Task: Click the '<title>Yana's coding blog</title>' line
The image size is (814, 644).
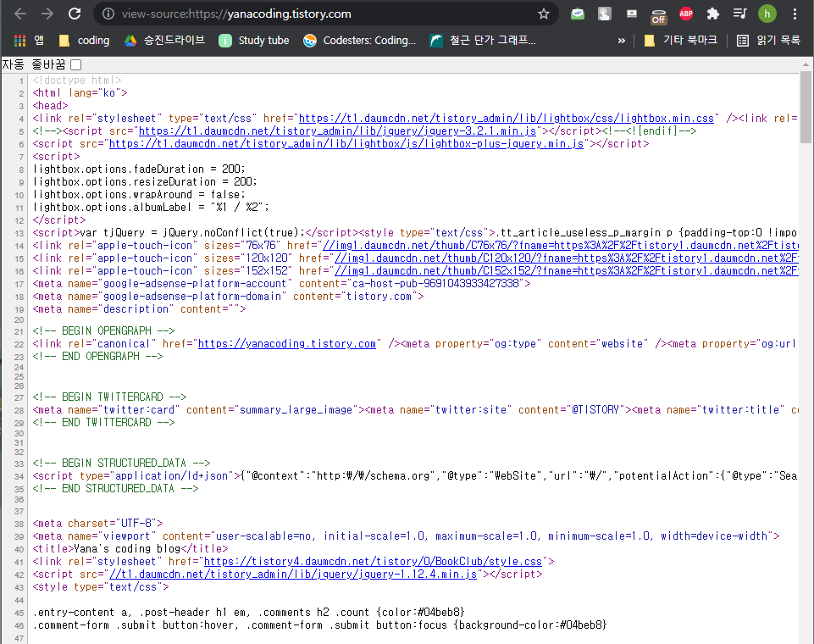Action: click(130, 549)
